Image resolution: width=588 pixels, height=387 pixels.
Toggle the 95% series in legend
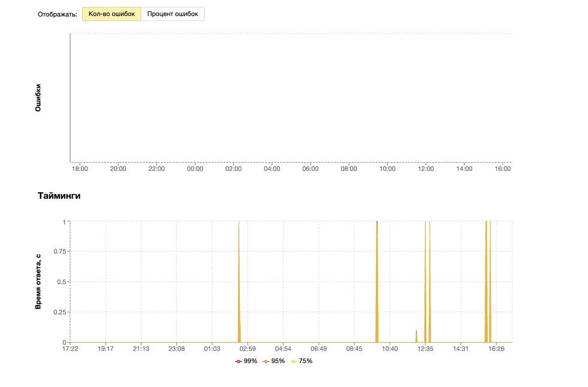[x=274, y=361]
